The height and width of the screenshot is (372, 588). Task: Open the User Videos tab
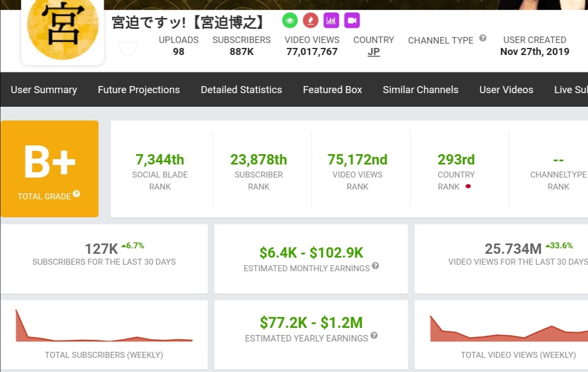[506, 90]
